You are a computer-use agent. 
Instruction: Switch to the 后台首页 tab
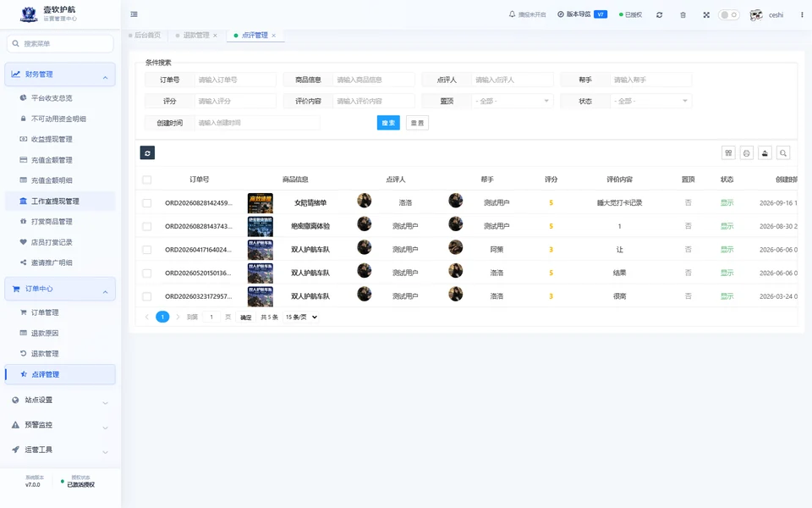tap(145, 36)
